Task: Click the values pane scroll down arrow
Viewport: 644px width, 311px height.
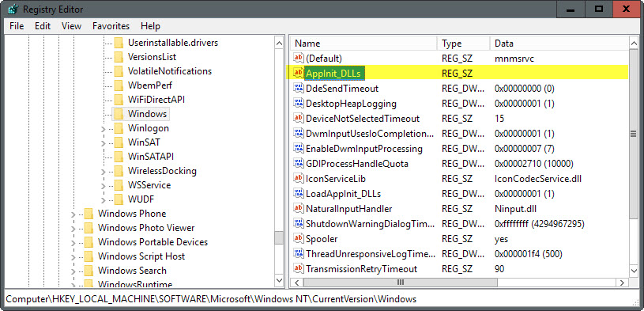Action: pos(635,271)
